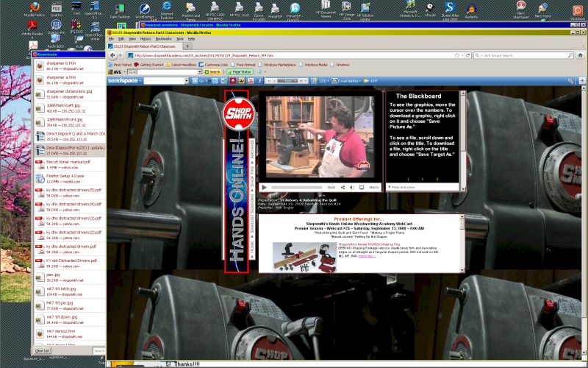Toggle fullscreen mode on video player

[362, 187]
